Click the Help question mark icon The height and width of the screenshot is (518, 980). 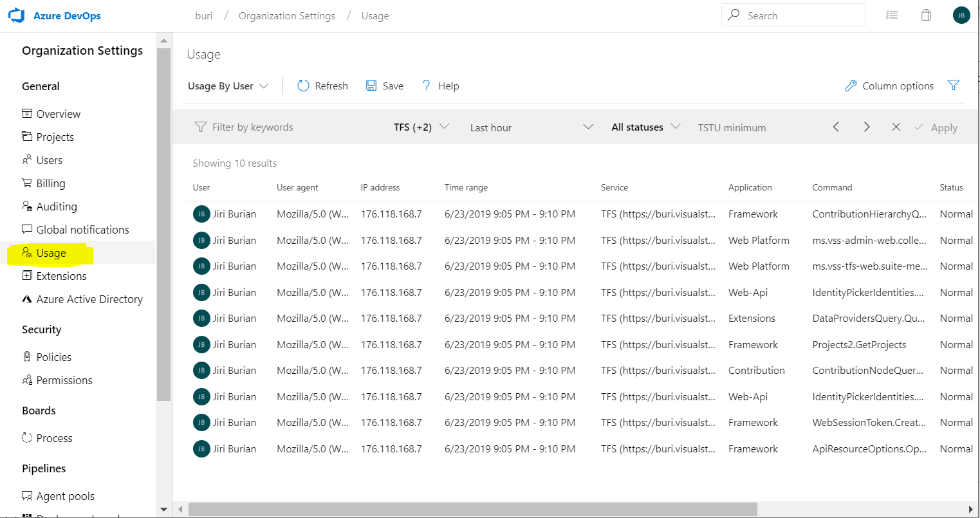point(426,86)
